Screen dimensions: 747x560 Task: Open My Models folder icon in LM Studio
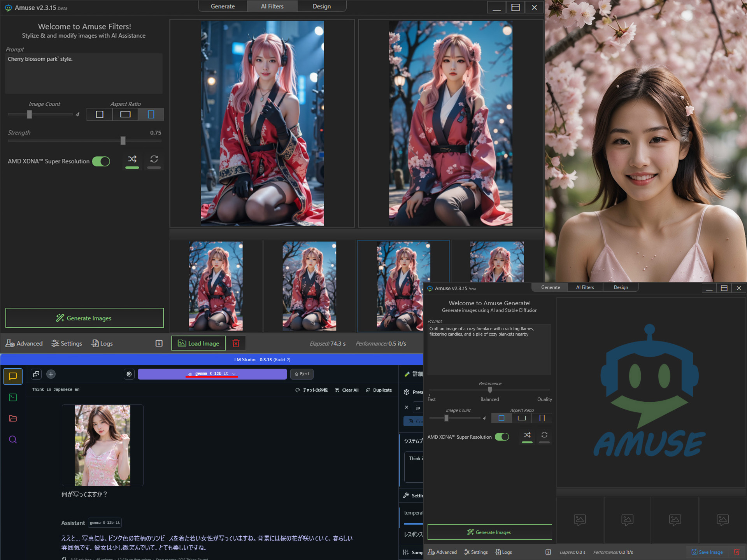coord(13,418)
